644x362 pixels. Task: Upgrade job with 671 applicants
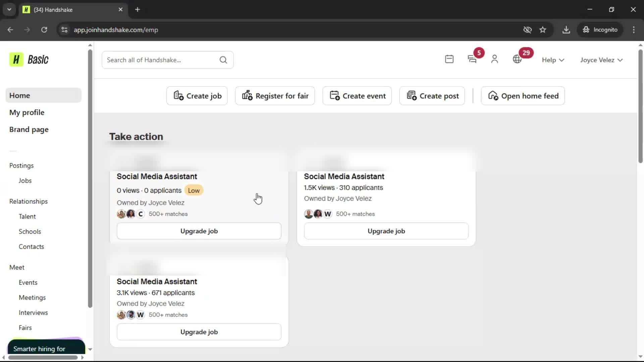pos(199,332)
